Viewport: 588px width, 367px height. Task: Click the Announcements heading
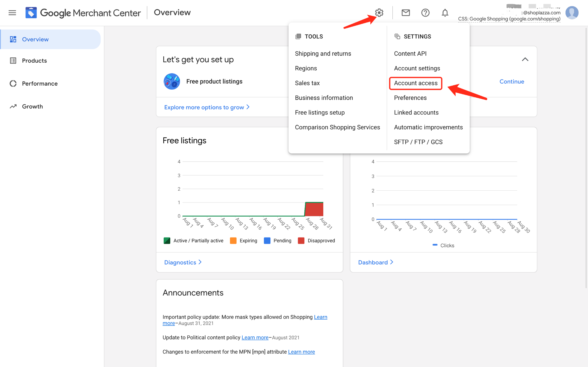(x=193, y=293)
